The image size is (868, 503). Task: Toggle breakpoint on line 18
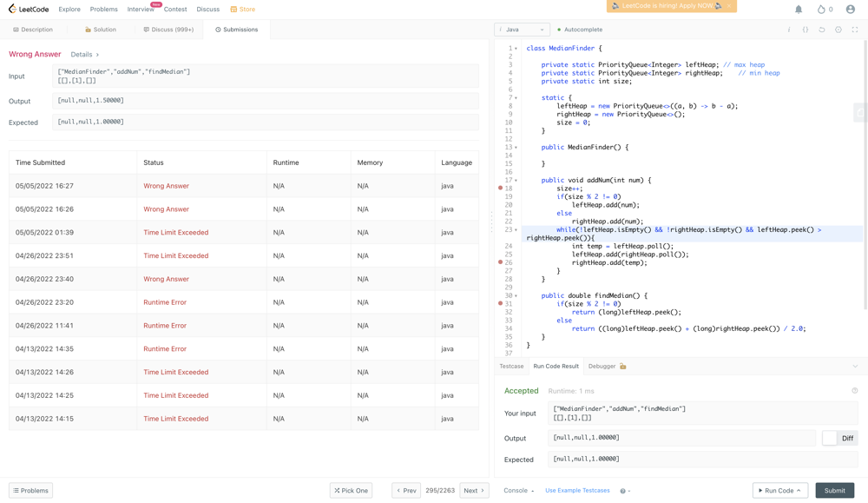500,189
